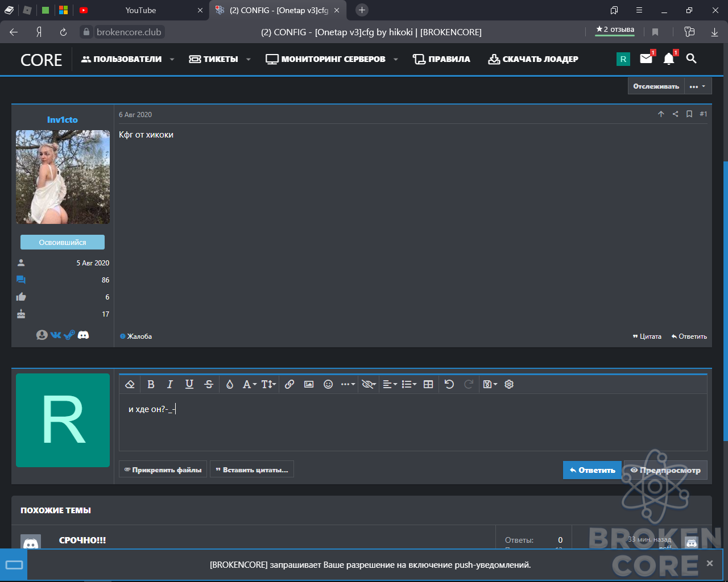Image resolution: width=728 pixels, height=582 pixels.
Task: Open the text color droplet picker
Action: [230, 384]
